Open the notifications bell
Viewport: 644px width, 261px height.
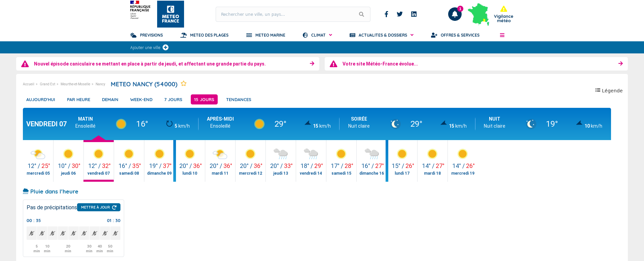coord(455,14)
